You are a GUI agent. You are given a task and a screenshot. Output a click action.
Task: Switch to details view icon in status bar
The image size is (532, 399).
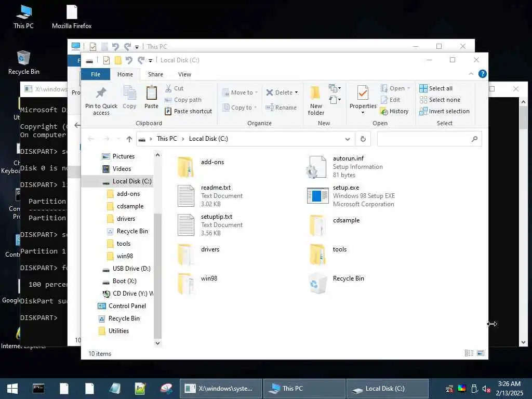pos(469,353)
